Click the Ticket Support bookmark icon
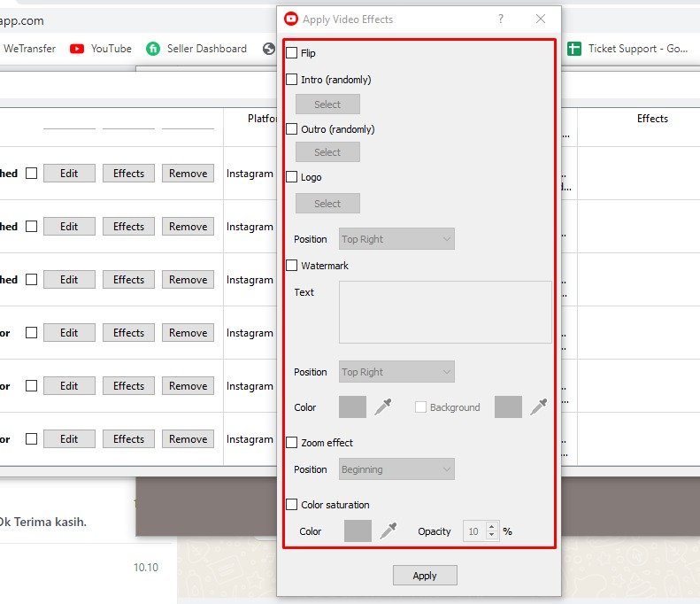This screenshot has height=604, width=700. 574,49
